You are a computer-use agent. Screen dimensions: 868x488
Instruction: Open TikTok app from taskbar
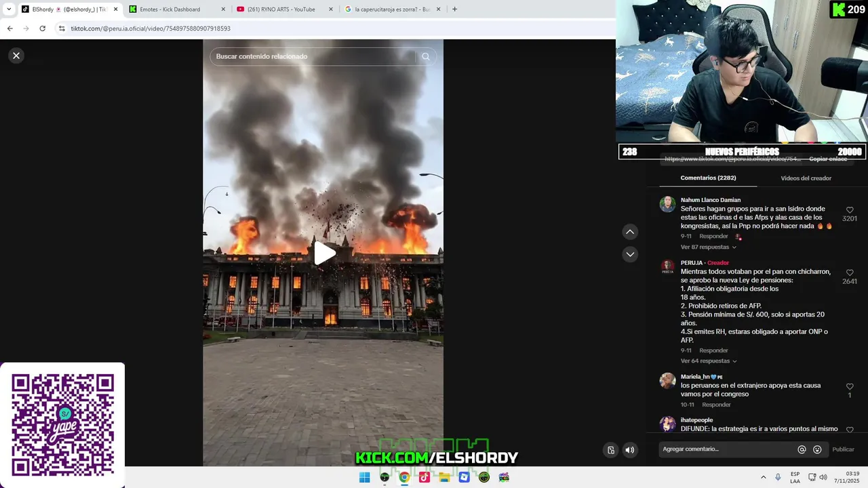424,477
